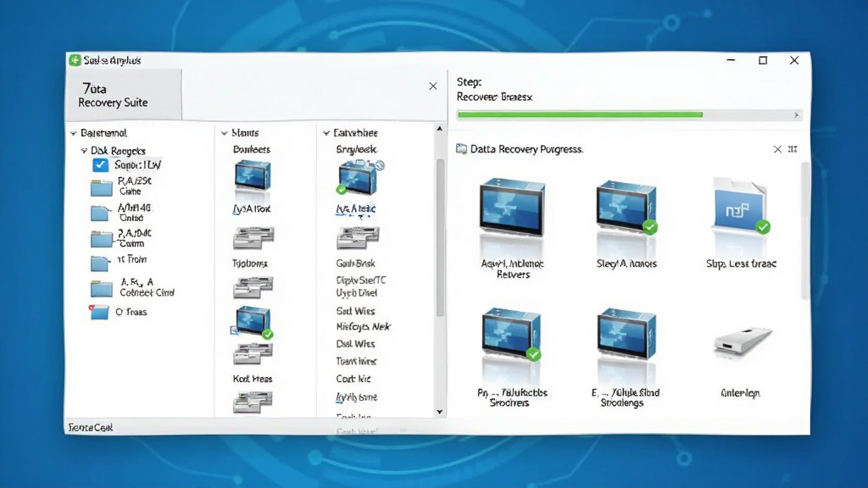Select the P-- Yalufoctles Srochrers checked monitor
This screenshot has height=488, width=868.
click(511, 335)
